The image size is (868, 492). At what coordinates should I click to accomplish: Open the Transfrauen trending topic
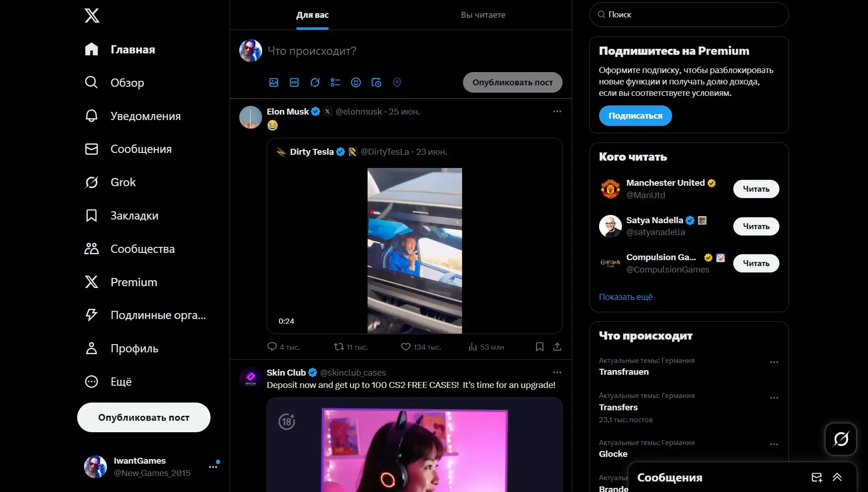pyautogui.click(x=624, y=372)
